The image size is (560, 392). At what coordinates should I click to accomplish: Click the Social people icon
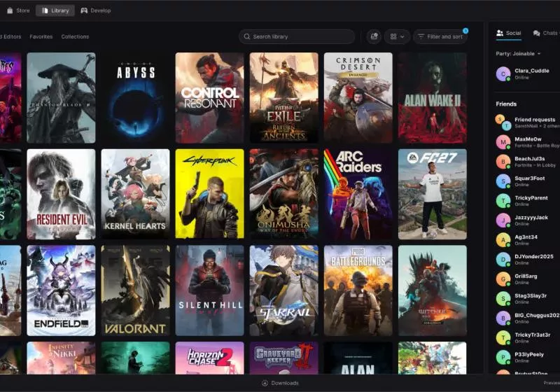[500, 33]
